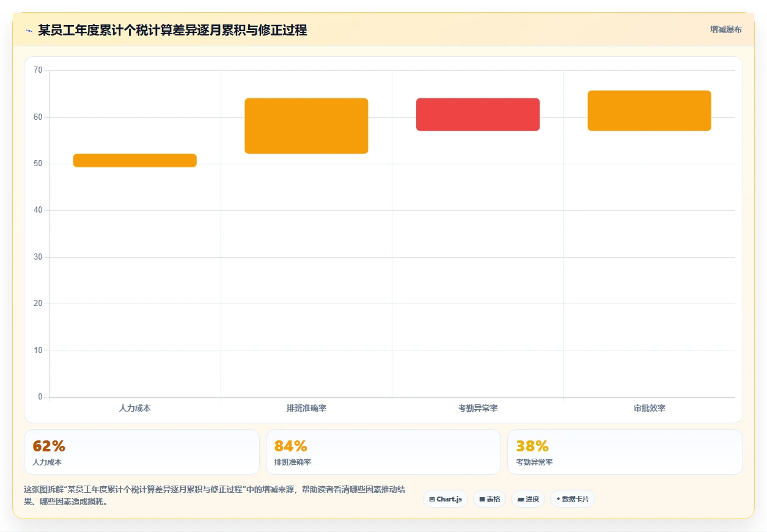Click the 增减瀑布 label in the header
The width and height of the screenshot is (767, 532).
[725, 29]
